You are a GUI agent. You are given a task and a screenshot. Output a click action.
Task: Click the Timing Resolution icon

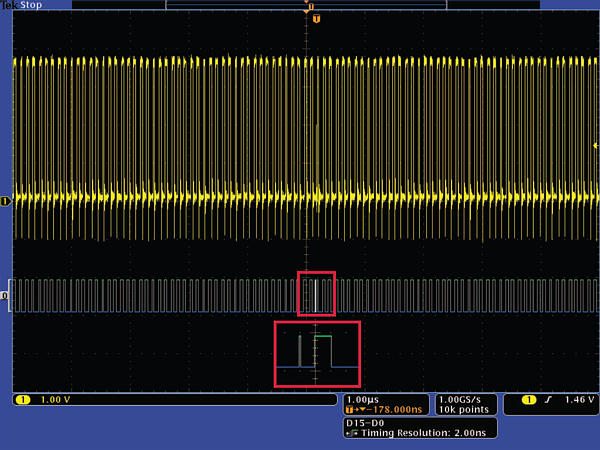[351, 433]
